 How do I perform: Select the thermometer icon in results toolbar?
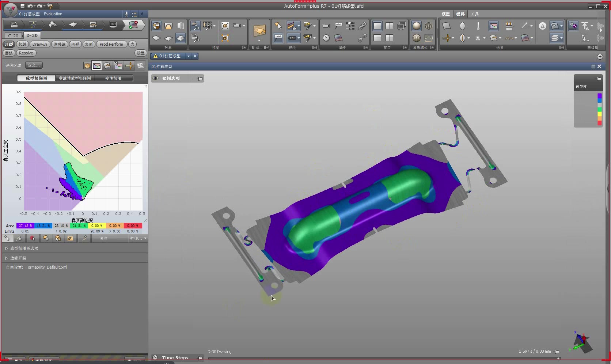pyautogui.click(x=478, y=26)
